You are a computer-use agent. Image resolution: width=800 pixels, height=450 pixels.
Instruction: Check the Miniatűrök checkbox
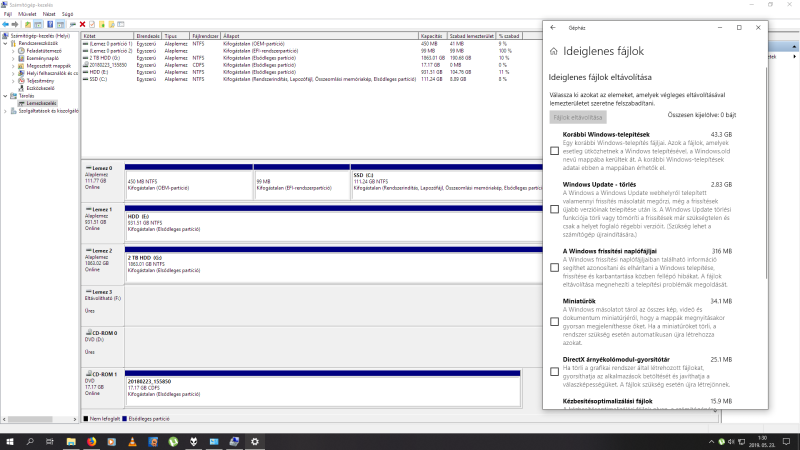[x=555, y=322]
